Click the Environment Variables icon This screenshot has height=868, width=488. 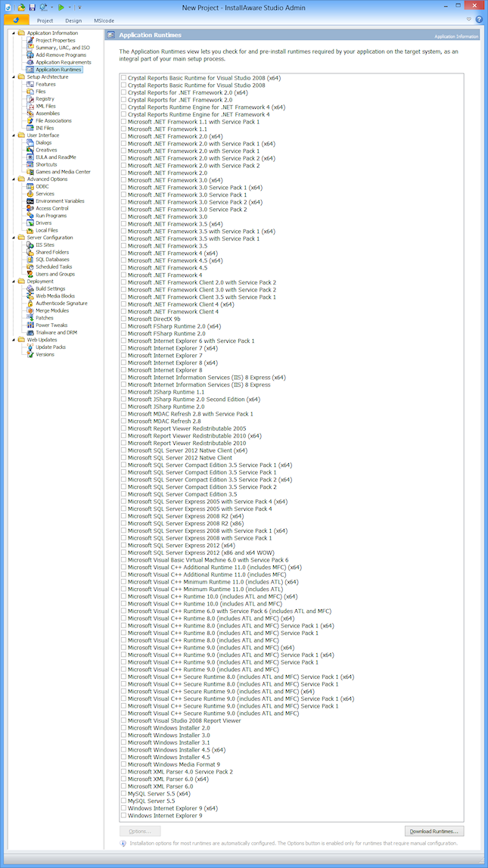31,201
